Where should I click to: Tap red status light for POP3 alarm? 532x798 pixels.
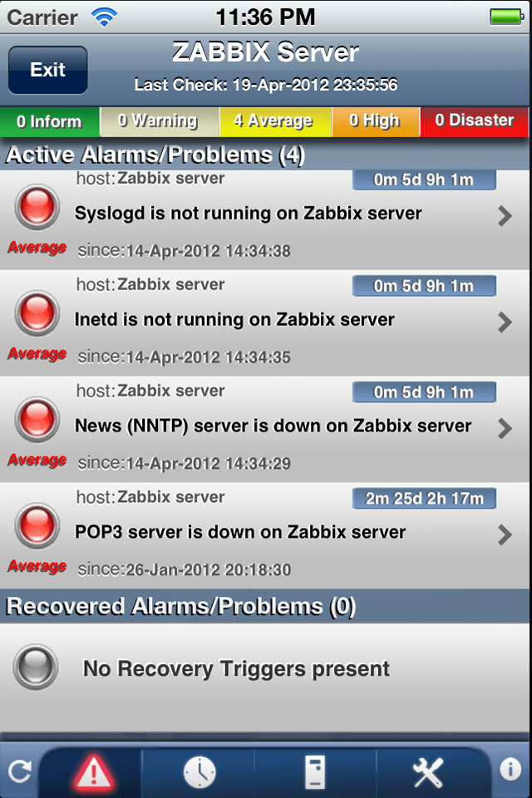[x=37, y=525]
